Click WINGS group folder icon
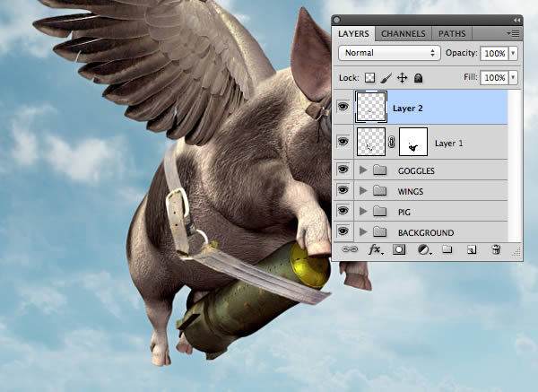Viewport: 538px width, 392px height. [x=380, y=190]
